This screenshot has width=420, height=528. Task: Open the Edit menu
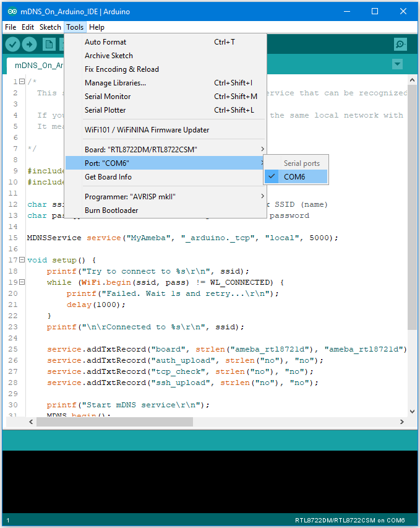click(28, 27)
